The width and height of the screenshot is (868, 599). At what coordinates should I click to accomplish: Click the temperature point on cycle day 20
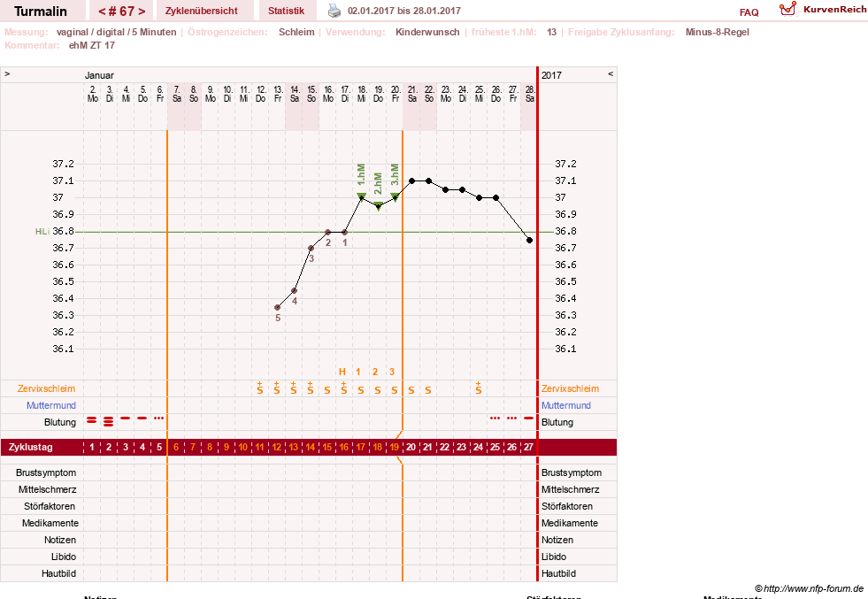tap(411, 181)
